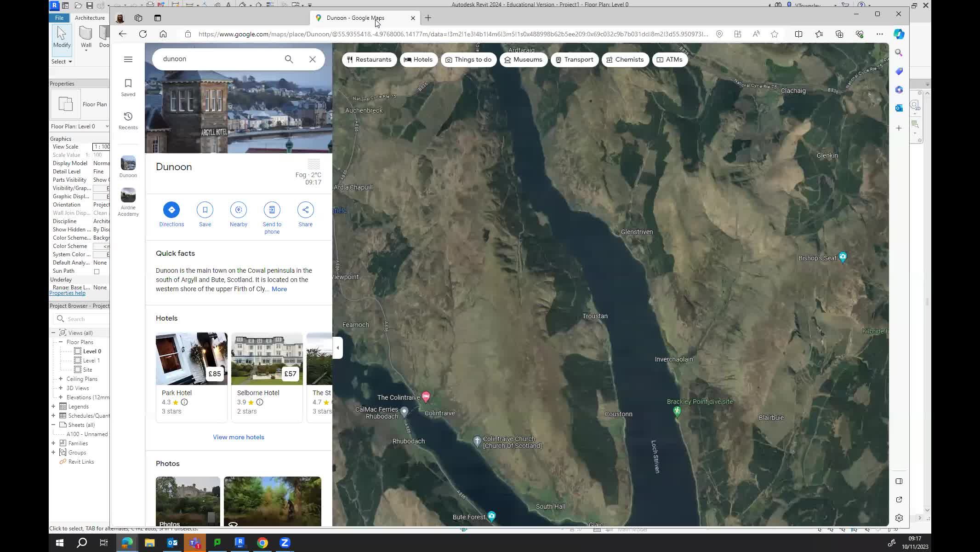The height and width of the screenshot is (552, 980).
Task: Expand the Ceiling Plans tree node
Action: [x=61, y=379]
